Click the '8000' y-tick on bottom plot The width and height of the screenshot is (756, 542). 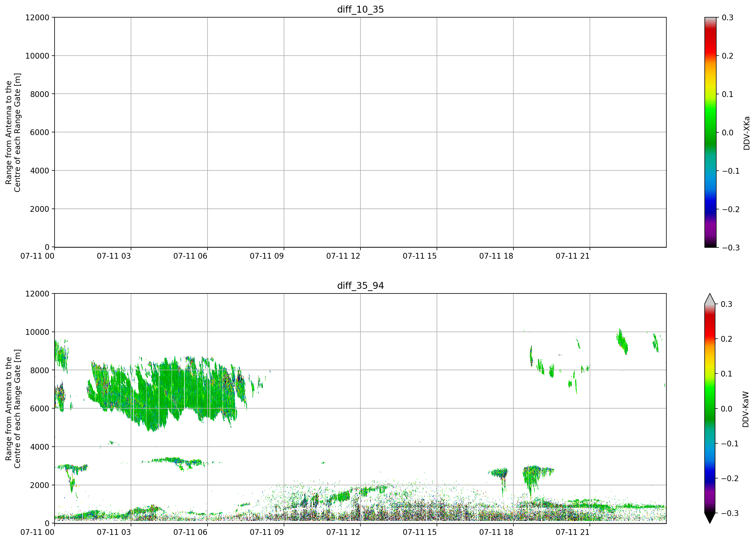[40, 370]
